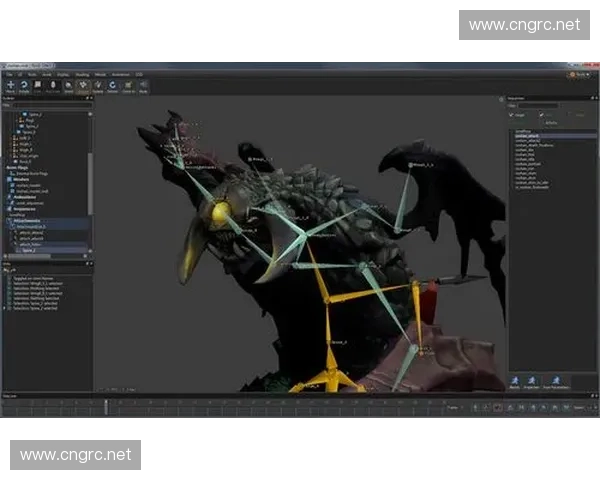Select the Meshes heading in Outliner

(21, 179)
